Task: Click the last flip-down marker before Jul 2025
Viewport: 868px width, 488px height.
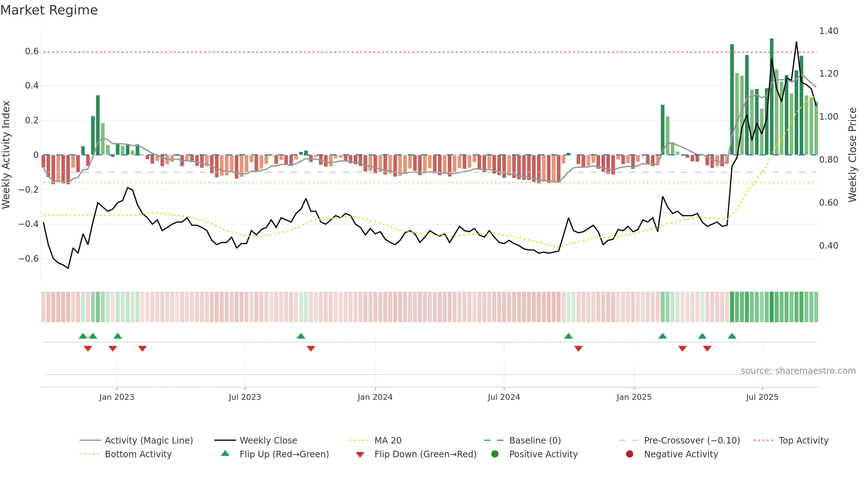Action: [x=707, y=348]
